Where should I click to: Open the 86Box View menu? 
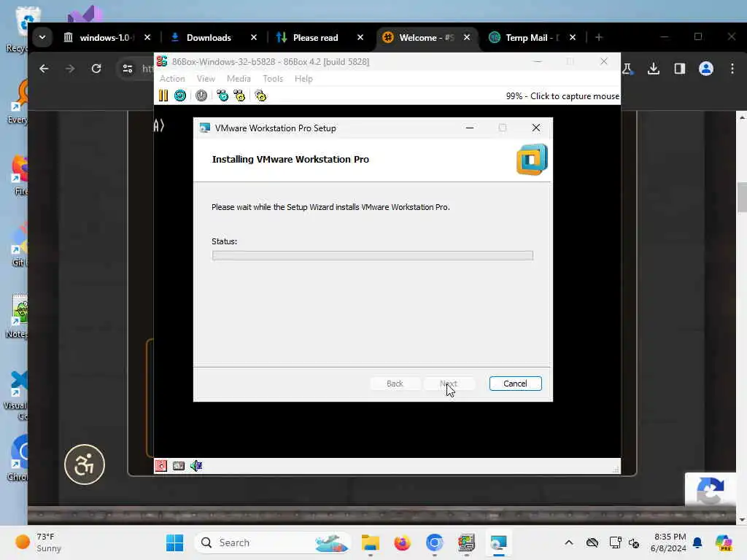[206, 79]
